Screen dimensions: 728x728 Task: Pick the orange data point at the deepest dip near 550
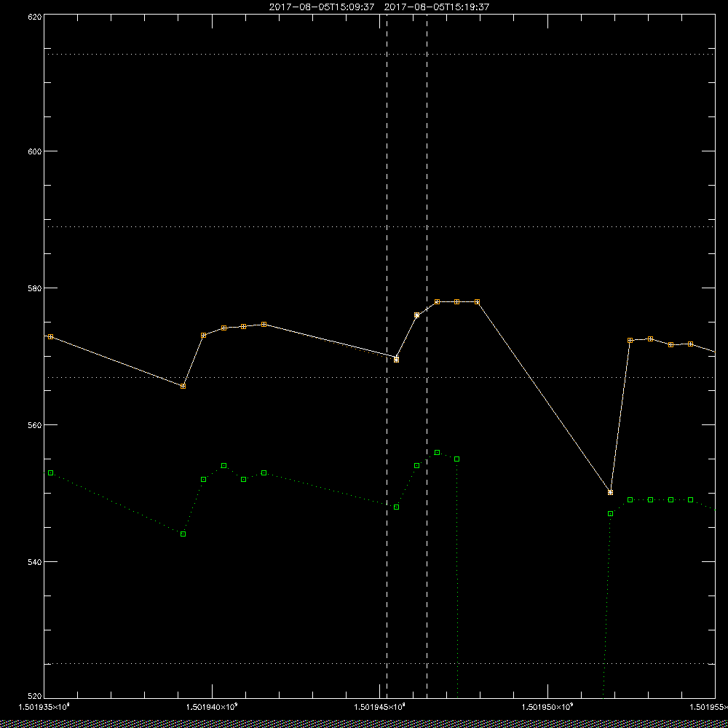point(610,492)
